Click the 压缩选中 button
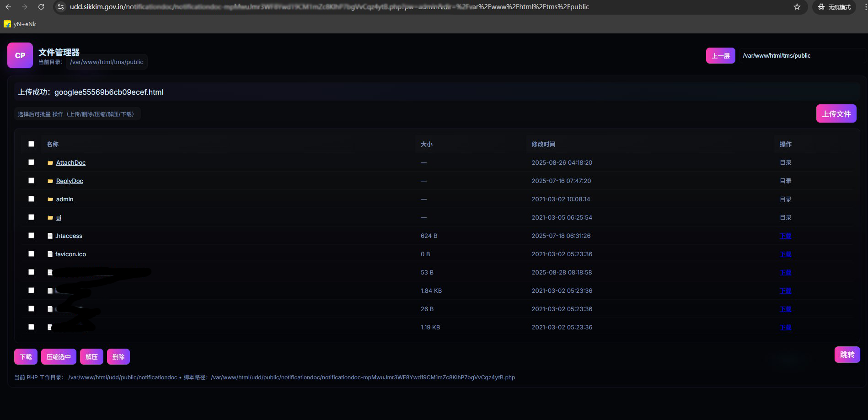Image resolution: width=868 pixels, height=420 pixels. (59, 357)
